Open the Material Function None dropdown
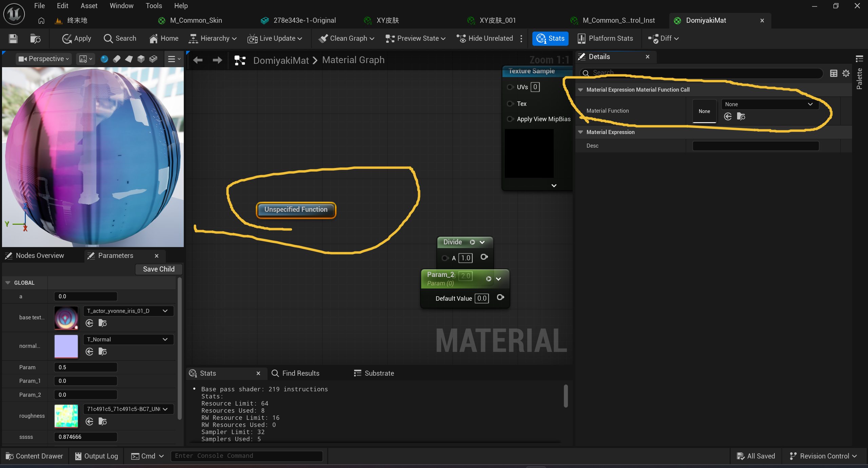 coord(770,104)
